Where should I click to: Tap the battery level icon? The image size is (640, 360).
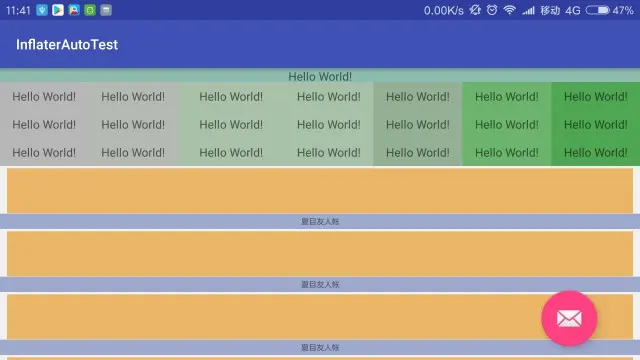pos(598,10)
